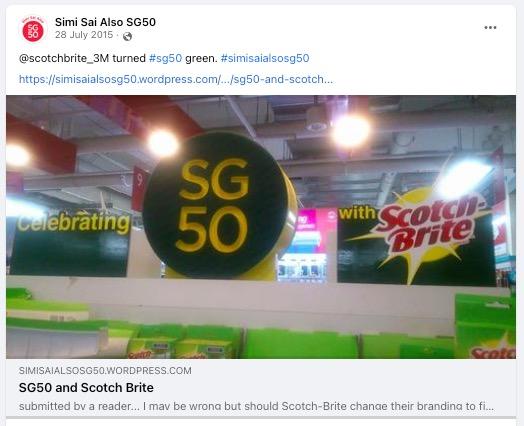Click the 'turned' word in post caption
This screenshot has width=524, height=426.
(x=129, y=58)
